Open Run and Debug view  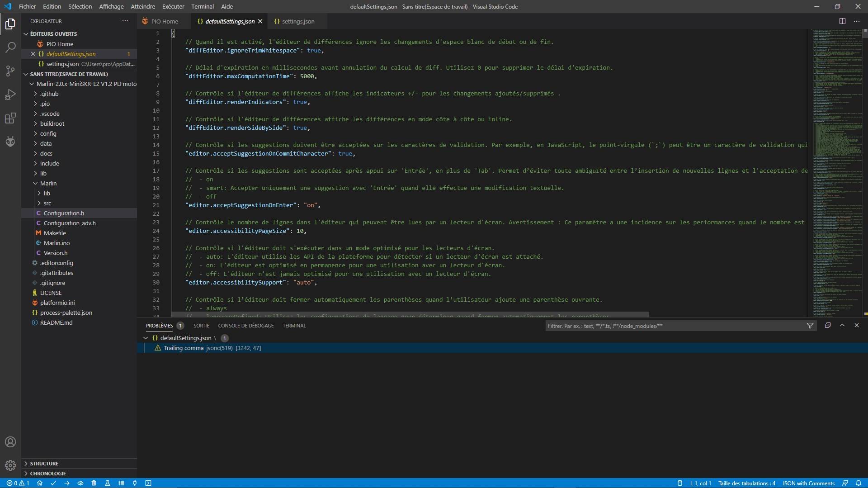[x=10, y=95]
